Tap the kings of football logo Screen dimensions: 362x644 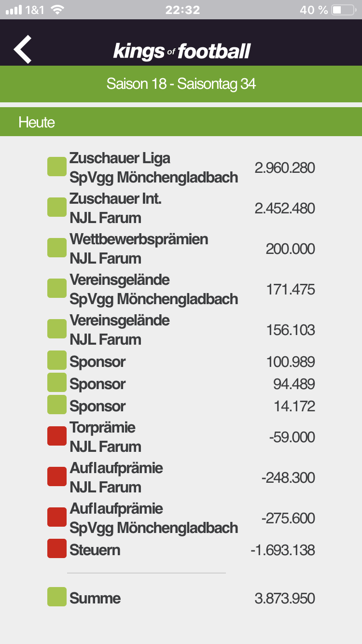(182, 51)
